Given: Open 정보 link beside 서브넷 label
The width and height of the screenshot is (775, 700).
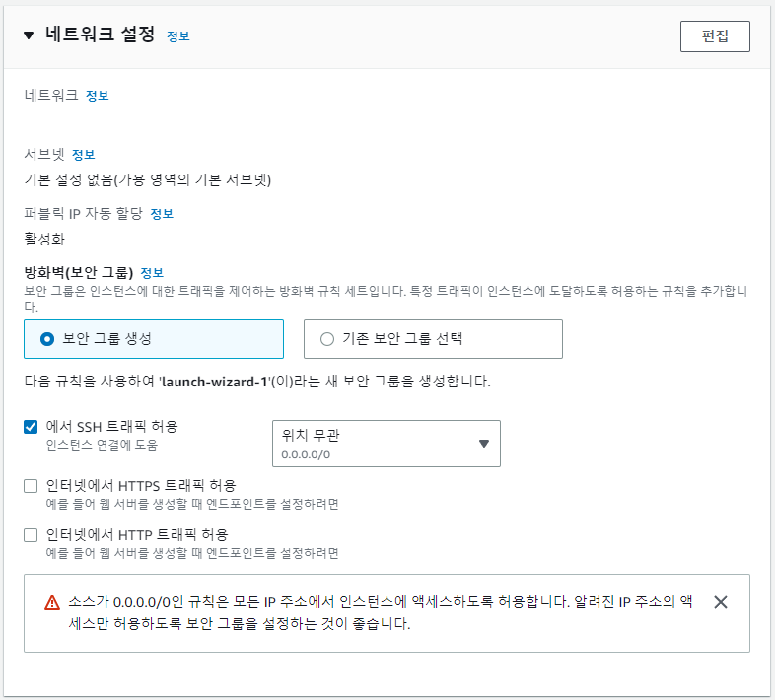Looking at the screenshot, I should pos(84,154).
